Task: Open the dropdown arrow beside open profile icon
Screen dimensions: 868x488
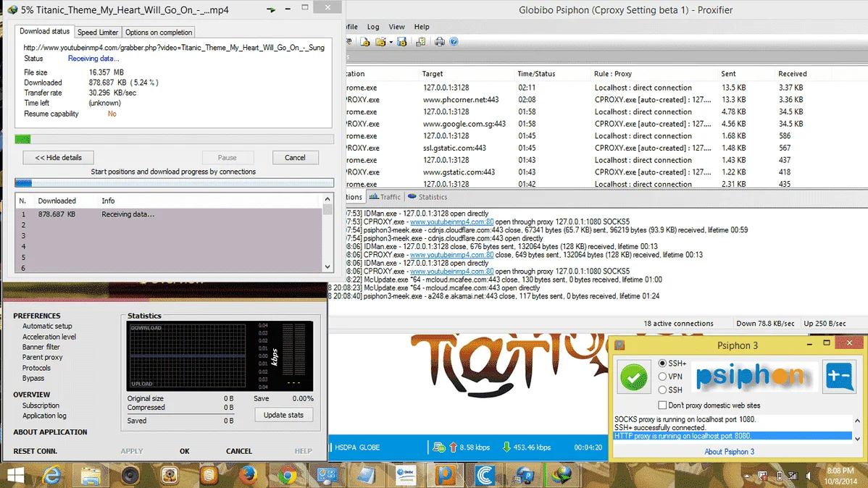Action: [x=391, y=42]
